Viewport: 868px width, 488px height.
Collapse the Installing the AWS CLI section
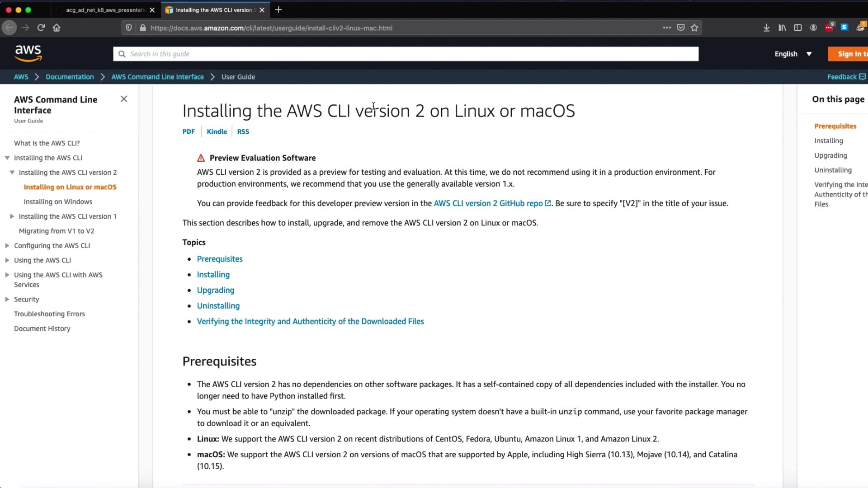pyautogui.click(x=7, y=158)
